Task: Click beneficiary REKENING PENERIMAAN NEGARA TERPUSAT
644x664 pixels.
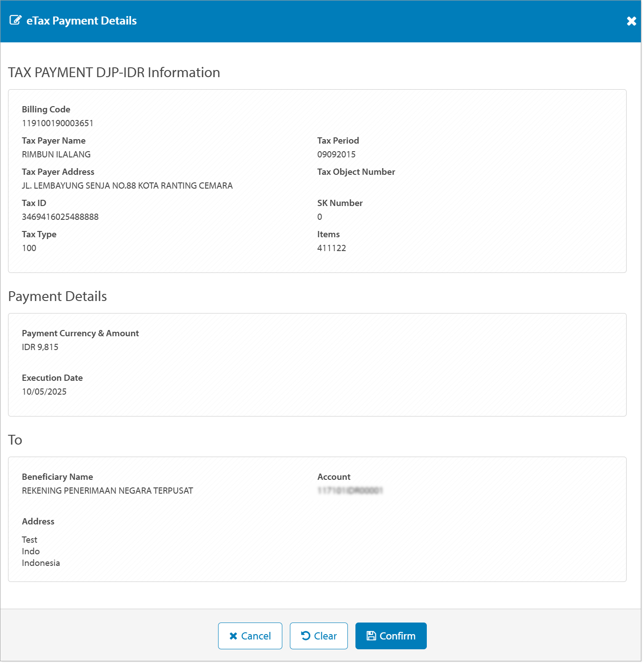Action: click(x=107, y=491)
